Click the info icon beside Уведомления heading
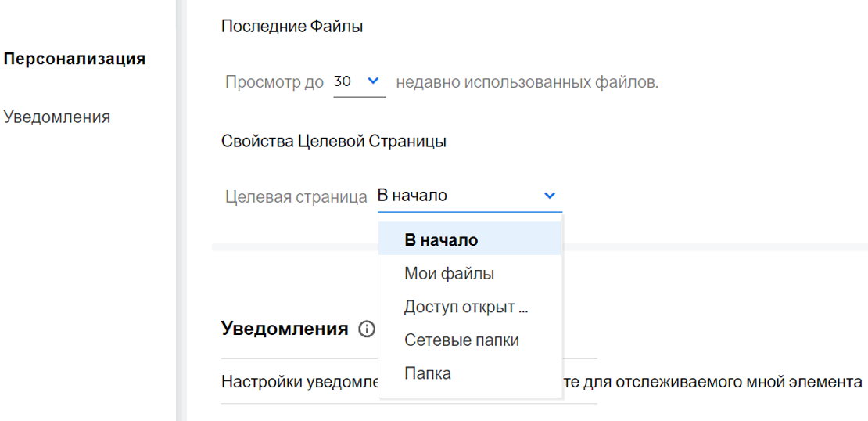Screen dimensions: 868x421 [x=366, y=329]
